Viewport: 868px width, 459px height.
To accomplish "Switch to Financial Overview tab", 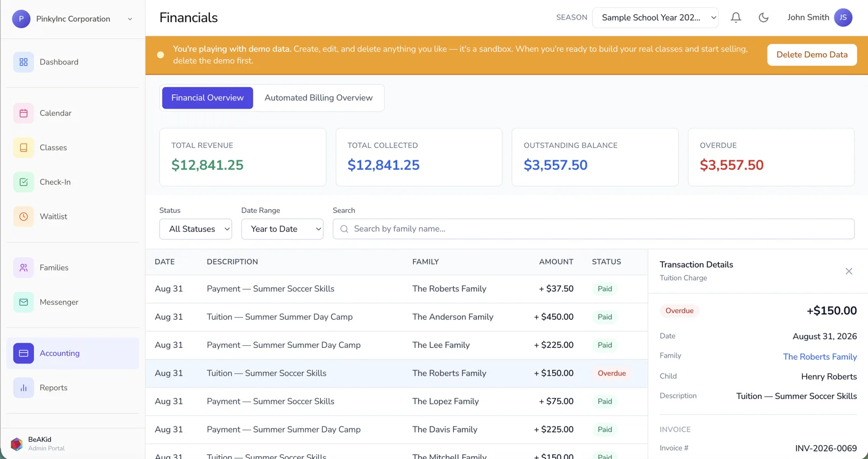I will click(x=207, y=98).
